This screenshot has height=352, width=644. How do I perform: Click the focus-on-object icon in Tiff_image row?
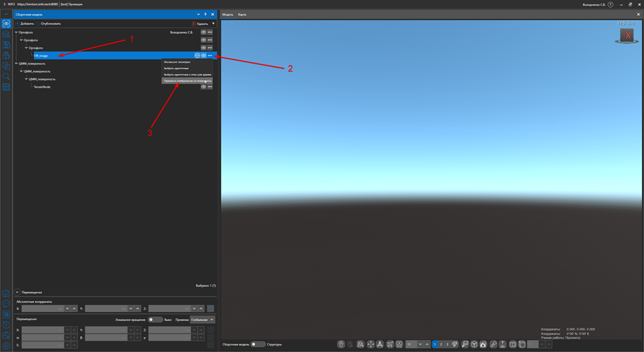197,55
